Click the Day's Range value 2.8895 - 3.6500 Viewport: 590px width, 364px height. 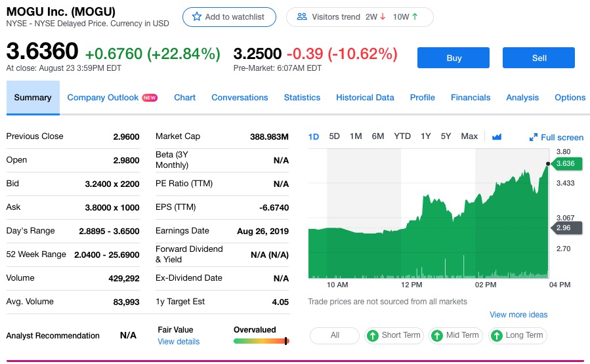(109, 232)
